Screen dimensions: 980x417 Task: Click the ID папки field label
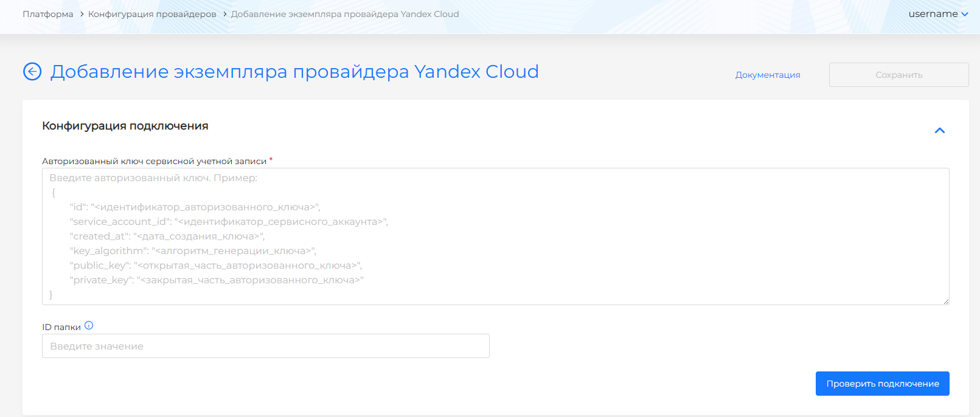point(61,327)
